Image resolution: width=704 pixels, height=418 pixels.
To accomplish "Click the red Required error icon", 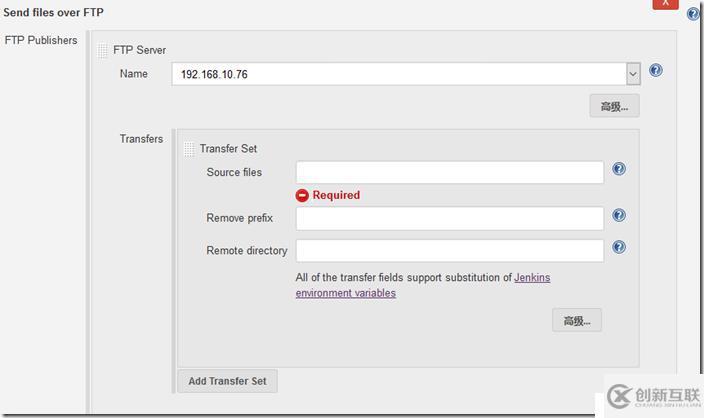I will [x=302, y=195].
